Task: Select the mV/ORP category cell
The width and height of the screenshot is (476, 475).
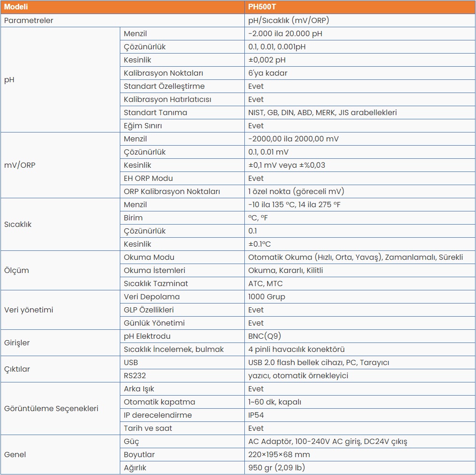Action: (x=61, y=165)
